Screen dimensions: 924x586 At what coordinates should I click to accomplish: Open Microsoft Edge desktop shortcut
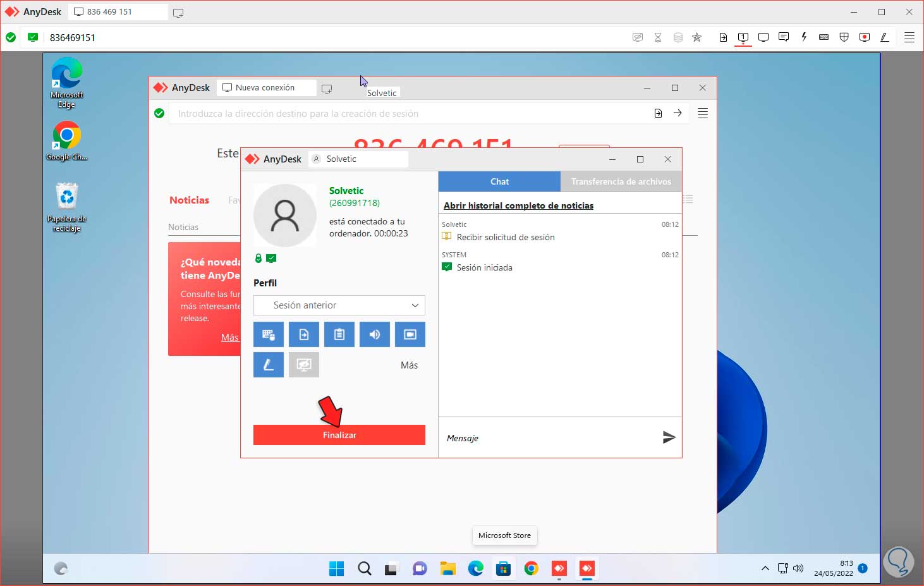[x=66, y=83]
